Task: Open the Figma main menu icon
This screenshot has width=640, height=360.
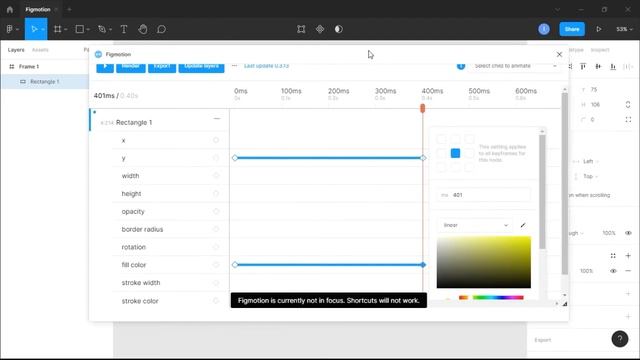Action: (x=10, y=29)
